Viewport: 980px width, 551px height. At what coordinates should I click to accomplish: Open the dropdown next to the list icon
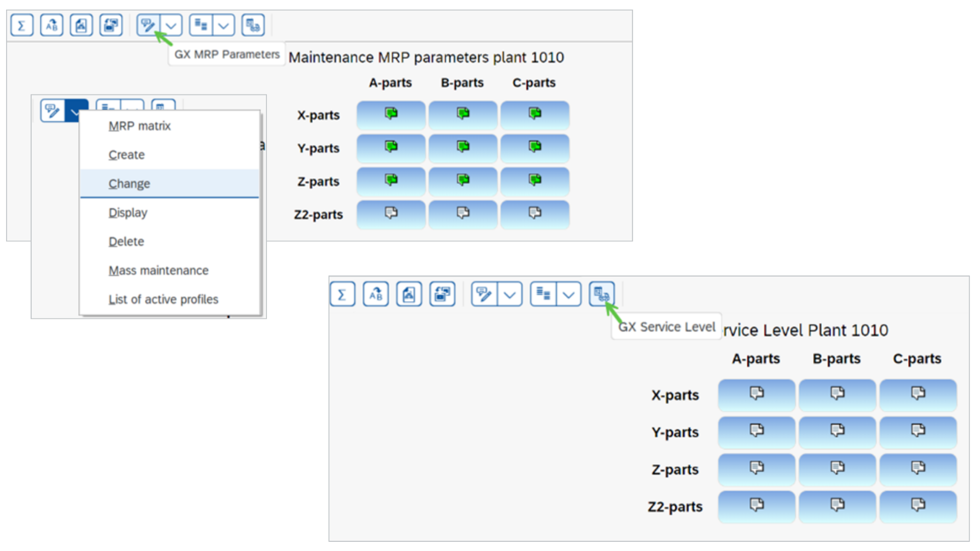(223, 24)
